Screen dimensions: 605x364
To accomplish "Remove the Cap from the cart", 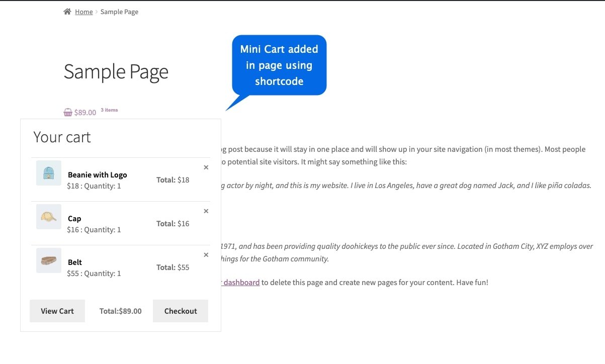I will coord(206,211).
